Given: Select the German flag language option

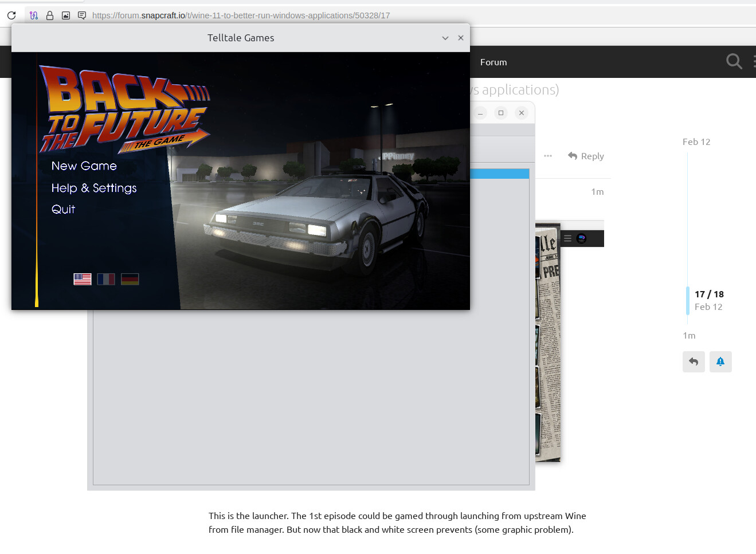Looking at the screenshot, I should click(x=130, y=279).
